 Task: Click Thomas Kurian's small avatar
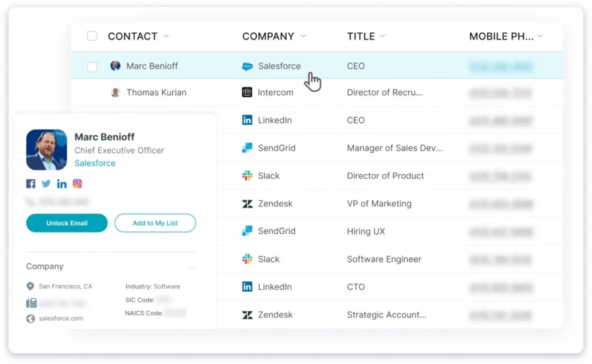pyautogui.click(x=115, y=92)
